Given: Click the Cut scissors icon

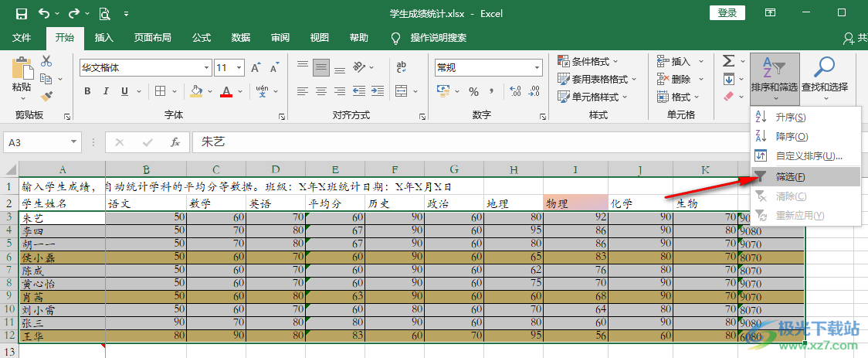Looking at the screenshot, I should (46, 61).
